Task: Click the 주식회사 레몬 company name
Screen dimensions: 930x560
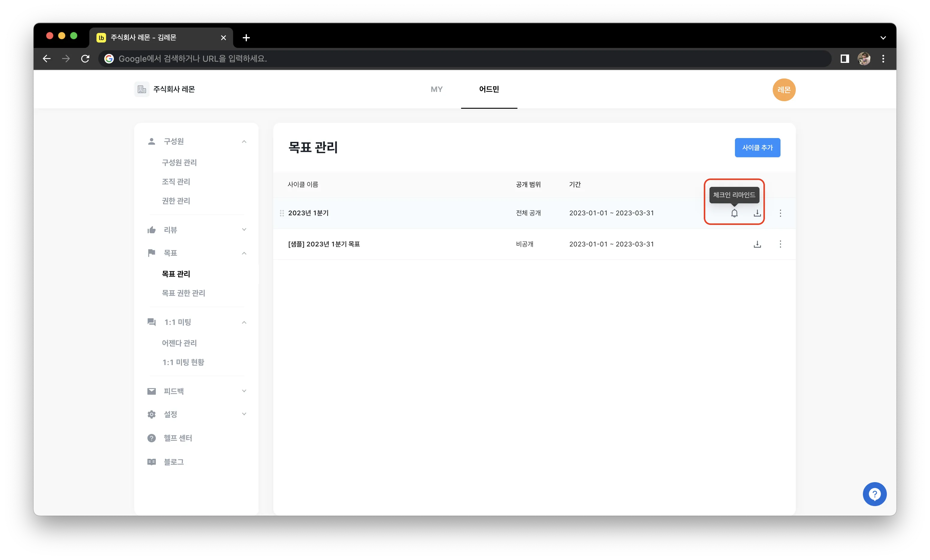Action: coord(174,90)
